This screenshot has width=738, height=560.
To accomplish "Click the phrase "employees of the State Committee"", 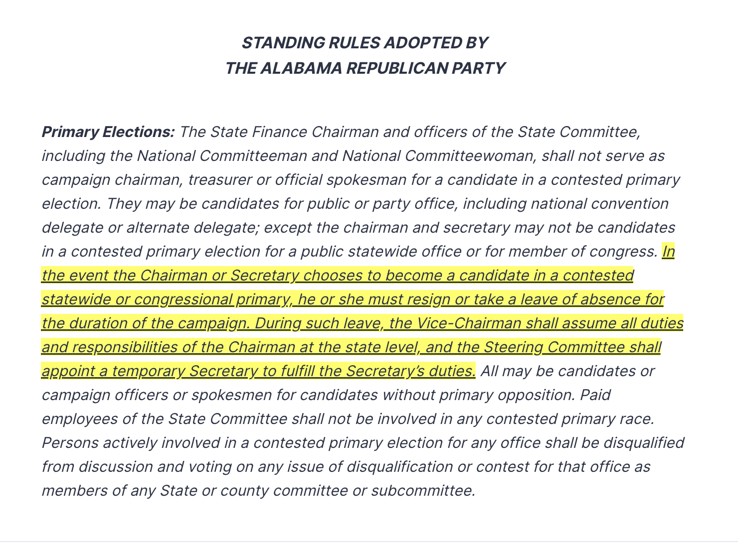I will 165,419.
